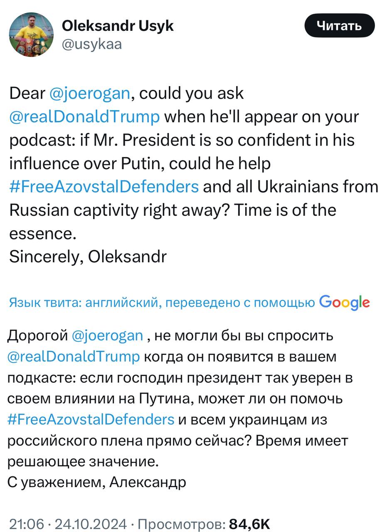Click the Читать follow button
The width and height of the screenshot is (392, 532).
point(340,26)
